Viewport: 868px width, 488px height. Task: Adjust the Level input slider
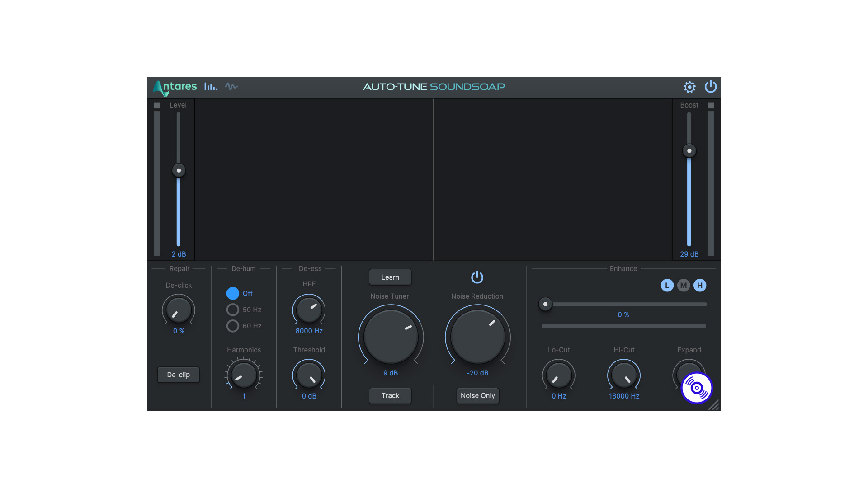pyautogui.click(x=179, y=171)
